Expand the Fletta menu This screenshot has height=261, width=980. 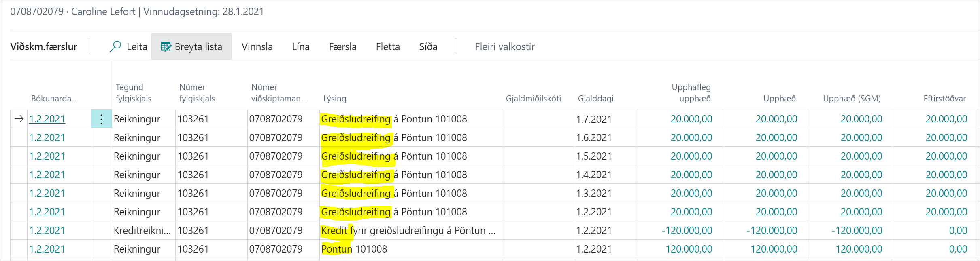(x=388, y=47)
